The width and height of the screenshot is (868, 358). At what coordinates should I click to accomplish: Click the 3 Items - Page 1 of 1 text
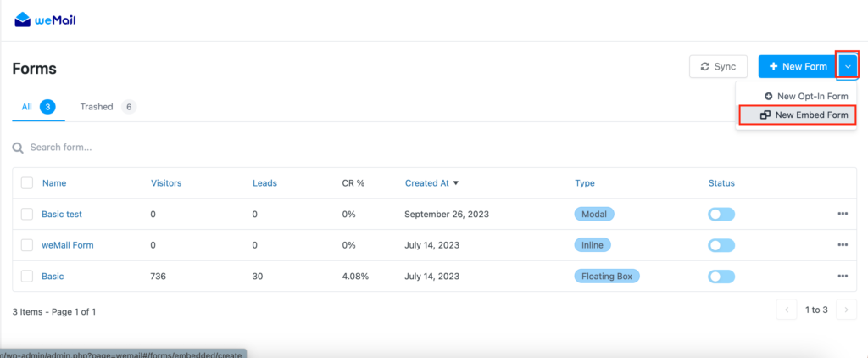(x=54, y=312)
